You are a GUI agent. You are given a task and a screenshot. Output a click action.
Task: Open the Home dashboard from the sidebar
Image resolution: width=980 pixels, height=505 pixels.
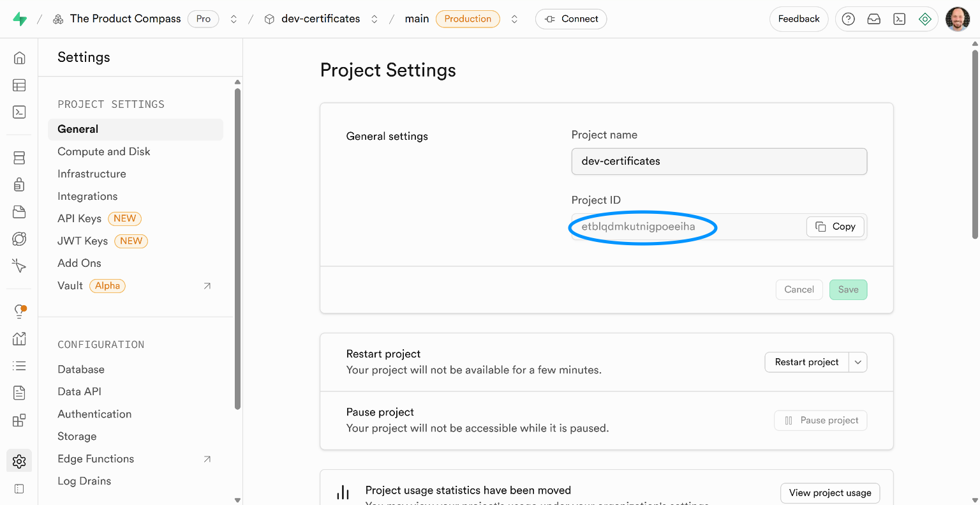pyautogui.click(x=19, y=57)
